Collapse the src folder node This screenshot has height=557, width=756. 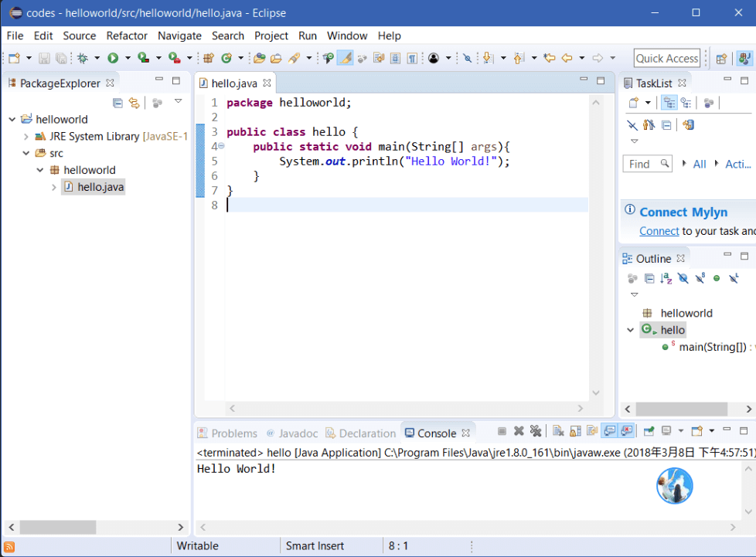(x=26, y=153)
